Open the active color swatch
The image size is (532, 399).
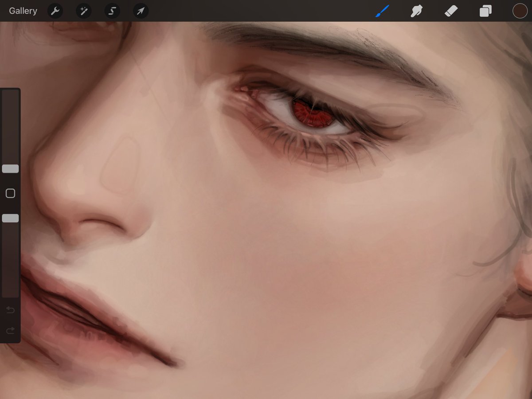click(x=520, y=11)
